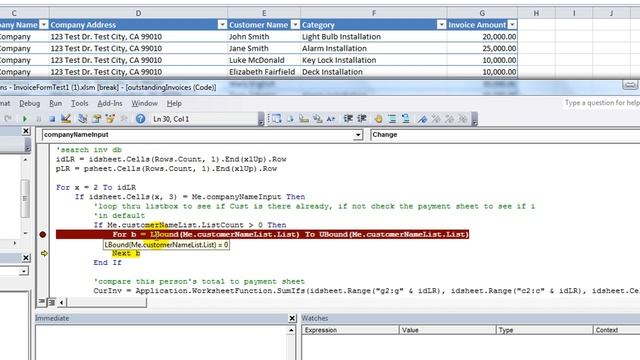
Task: Click the Run Sub green play icon
Action: coord(24,119)
